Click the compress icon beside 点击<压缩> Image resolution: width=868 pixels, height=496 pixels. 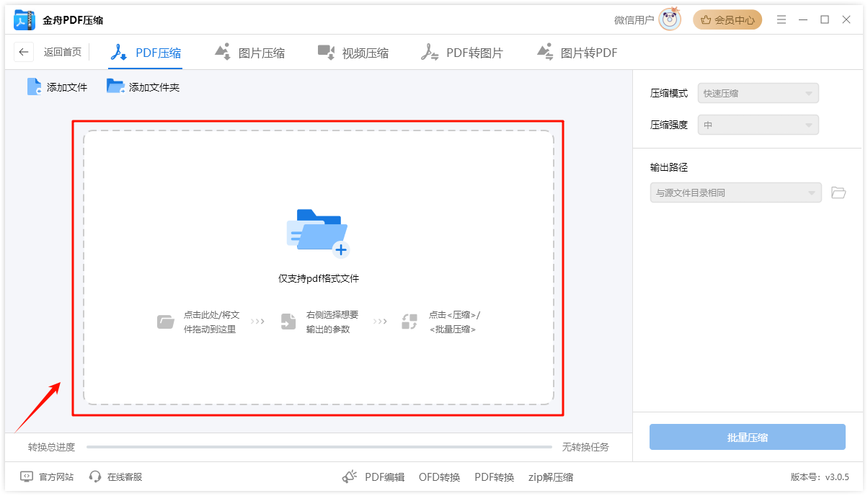click(x=409, y=322)
